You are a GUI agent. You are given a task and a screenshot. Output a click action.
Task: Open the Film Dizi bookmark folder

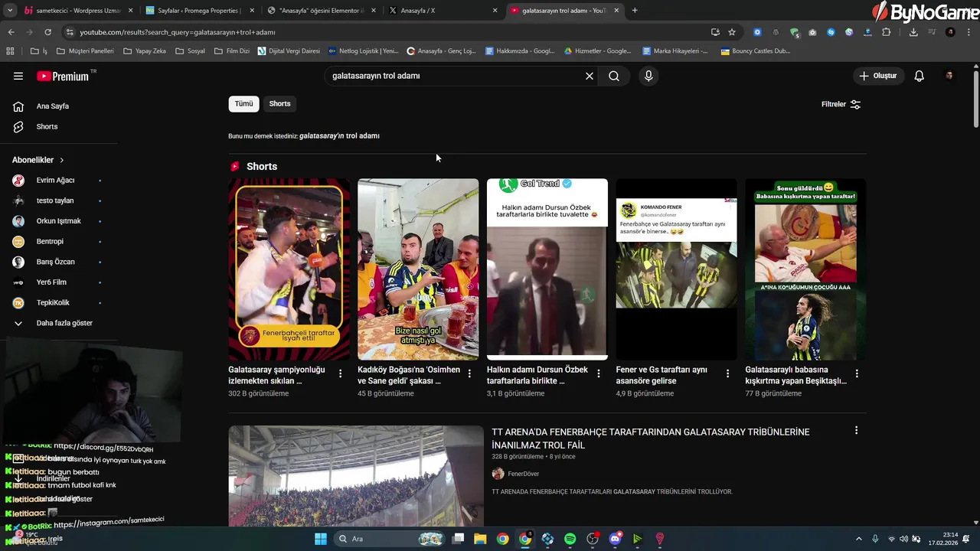[x=232, y=51]
